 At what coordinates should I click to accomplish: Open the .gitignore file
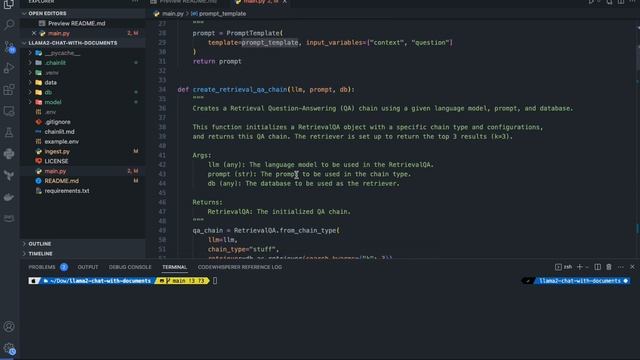click(x=57, y=122)
